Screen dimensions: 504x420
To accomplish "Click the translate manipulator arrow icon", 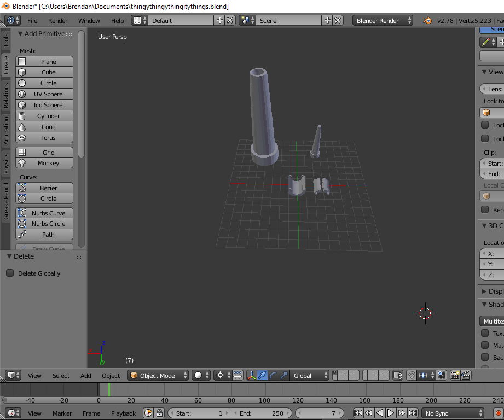I will point(263,376).
